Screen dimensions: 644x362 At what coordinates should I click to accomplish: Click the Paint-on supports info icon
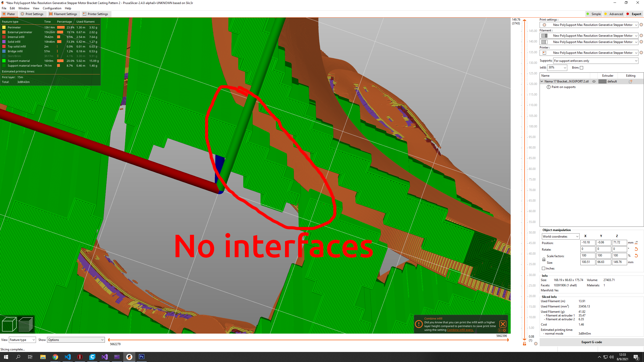[x=549, y=87]
